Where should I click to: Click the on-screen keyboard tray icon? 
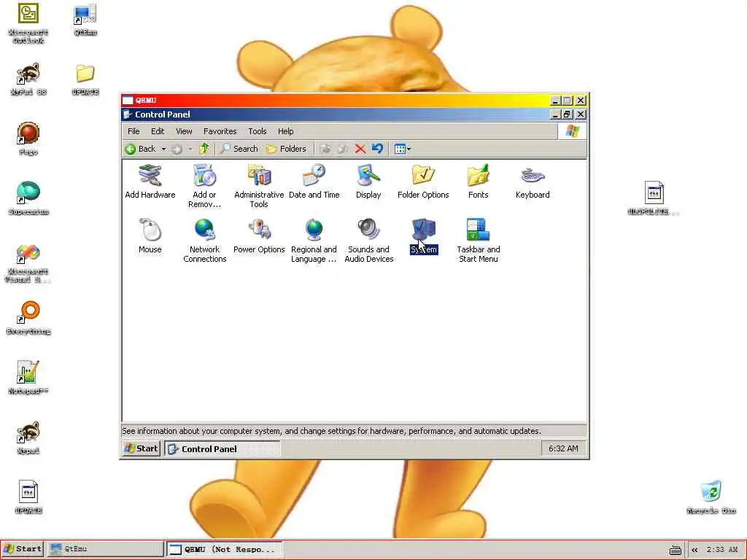click(x=675, y=550)
